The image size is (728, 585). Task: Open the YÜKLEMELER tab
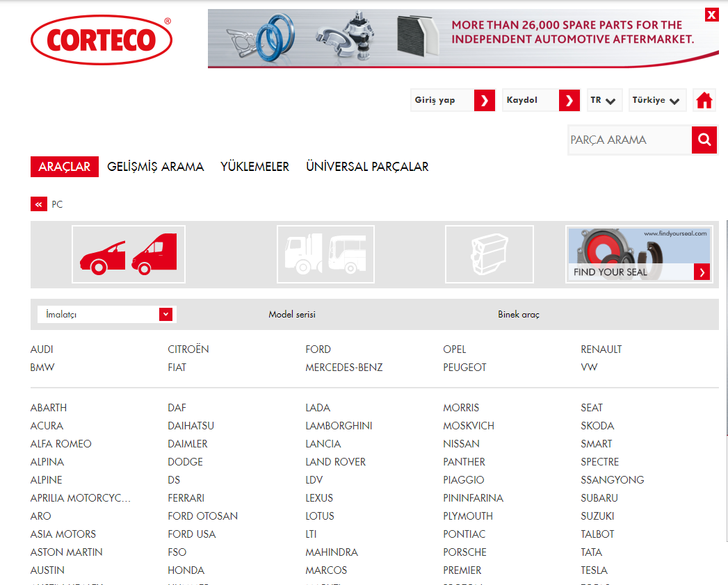tap(254, 167)
